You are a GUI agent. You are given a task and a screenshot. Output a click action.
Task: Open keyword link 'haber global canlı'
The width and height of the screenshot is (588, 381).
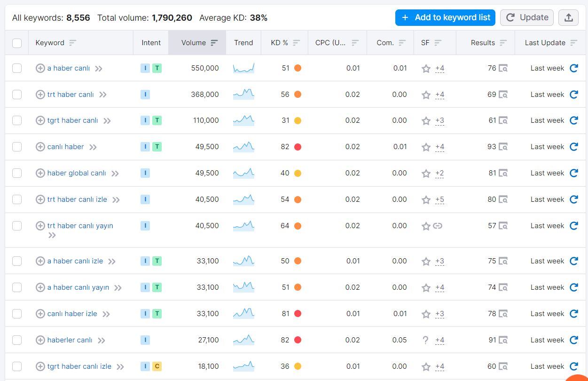[x=77, y=173]
